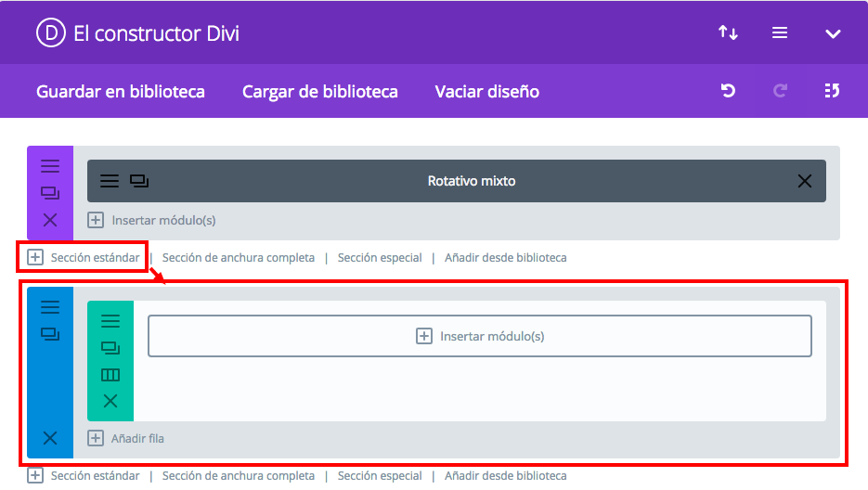This screenshot has height=490, width=868.
Task: Click the top Sección de anchura completa link
Action: pyautogui.click(x=238, y=257)
